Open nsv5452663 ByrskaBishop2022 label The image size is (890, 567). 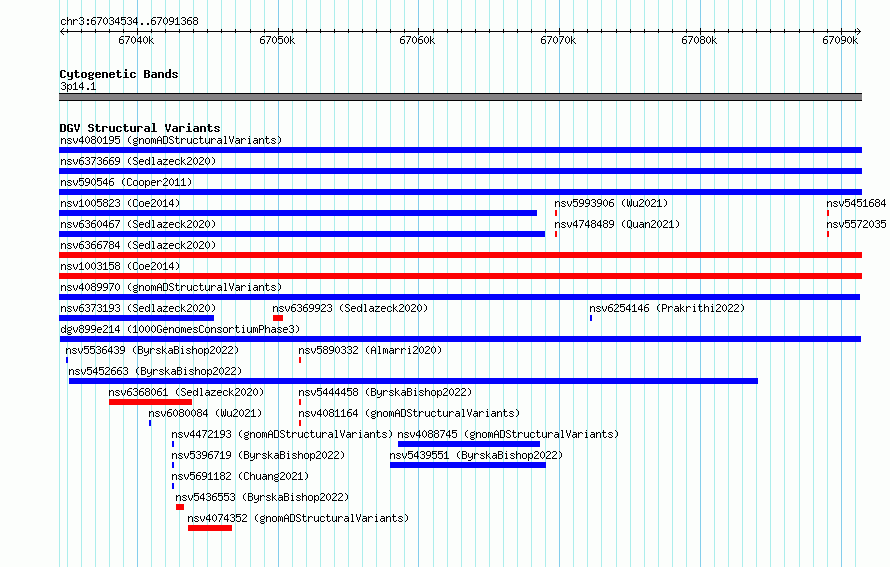155,371
